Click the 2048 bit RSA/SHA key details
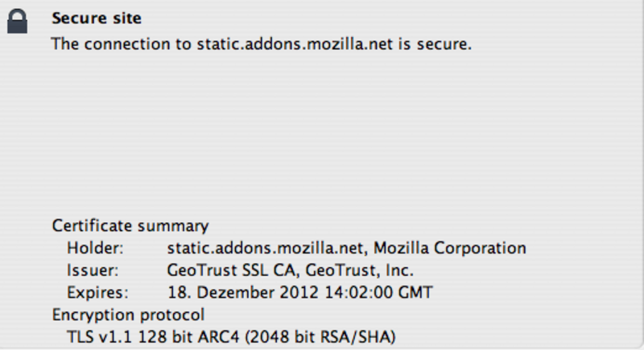The image size is (644, 350). [320, 337]
